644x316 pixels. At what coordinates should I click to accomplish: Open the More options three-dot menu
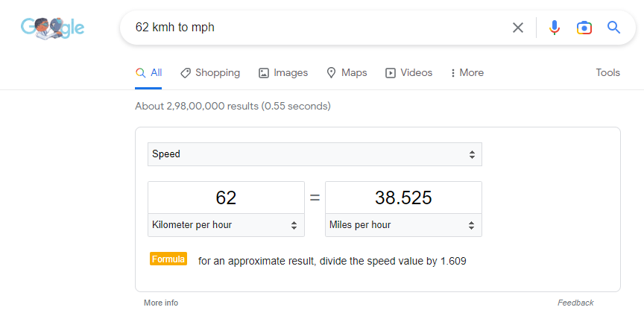(467, 73)
